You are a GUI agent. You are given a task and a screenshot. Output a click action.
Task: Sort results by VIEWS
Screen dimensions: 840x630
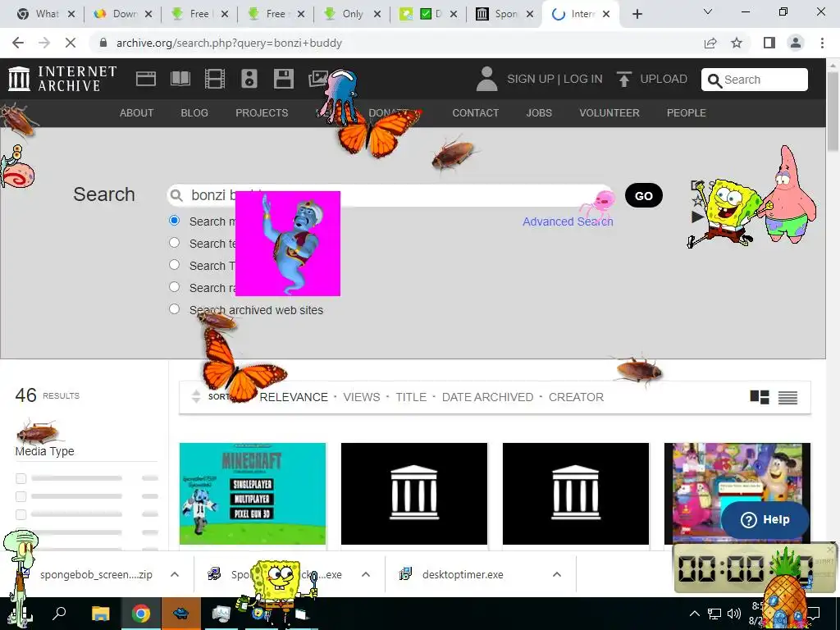pos(362,397)
